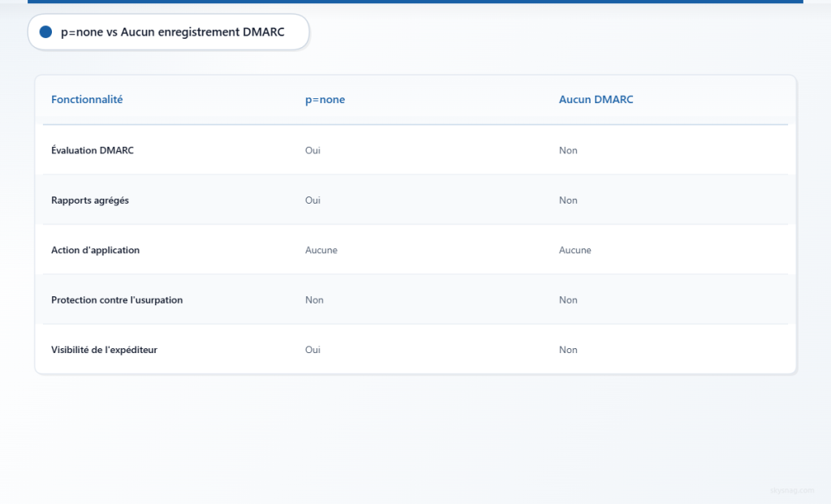This screenshot has height=504, width=831.
Task: Click the blue dot beside the title
Action: click(45, 32)
